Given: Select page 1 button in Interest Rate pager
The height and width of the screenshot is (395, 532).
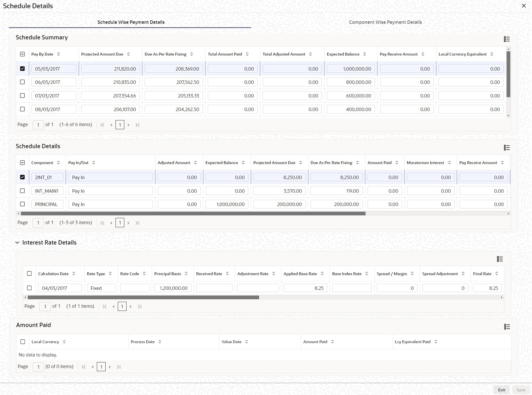Looking at the screenshot, I should coord(122,307).
